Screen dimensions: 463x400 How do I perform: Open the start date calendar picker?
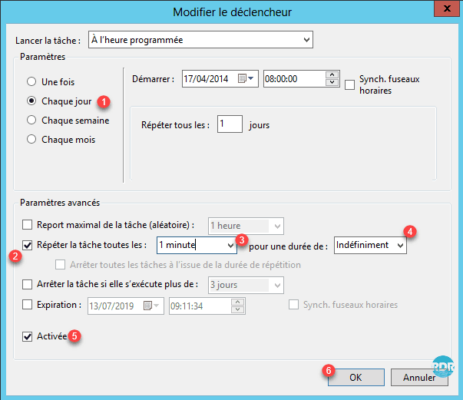click(x=246, y=79)
